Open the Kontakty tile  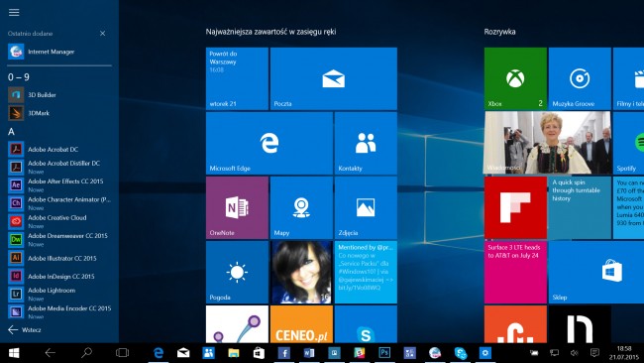pos(366,143)
